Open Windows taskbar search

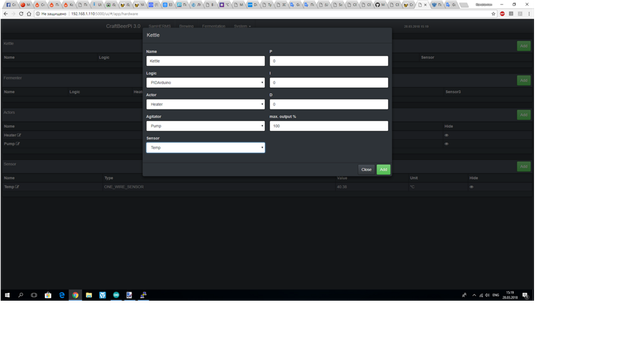pyautogui.click(x=21, y=295)
